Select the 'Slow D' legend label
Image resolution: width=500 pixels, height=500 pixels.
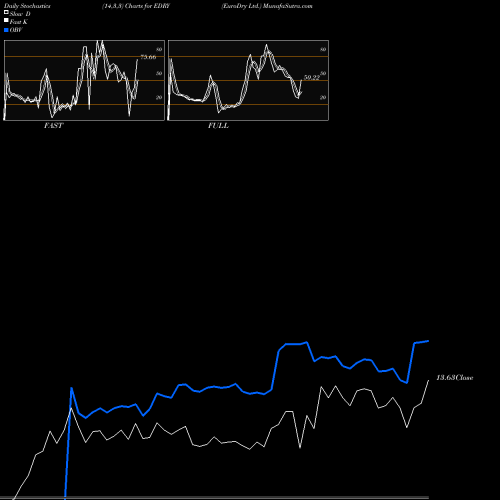pyautogui.click(x=20, y=14)
